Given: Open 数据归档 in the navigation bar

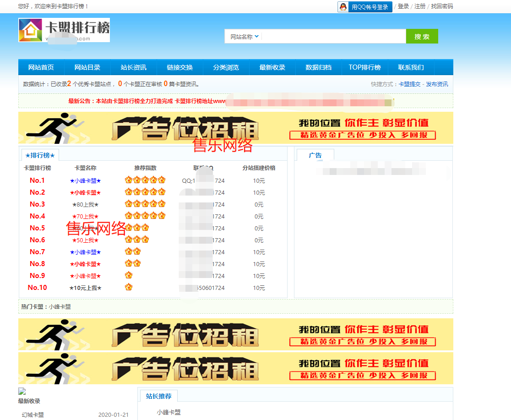Looking at the screenshot, I should tap(319, 67).
